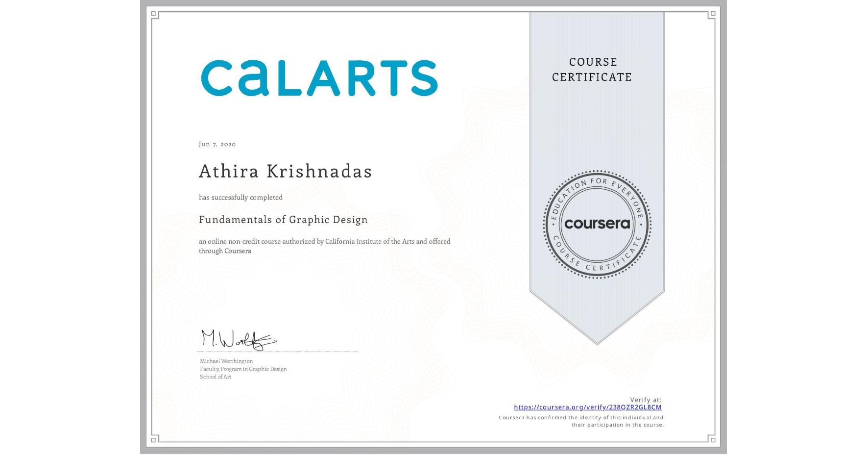Viewport: 868px width, 455px height.
Task: Select the 'School of Art' text line
Action: point(215,377)
